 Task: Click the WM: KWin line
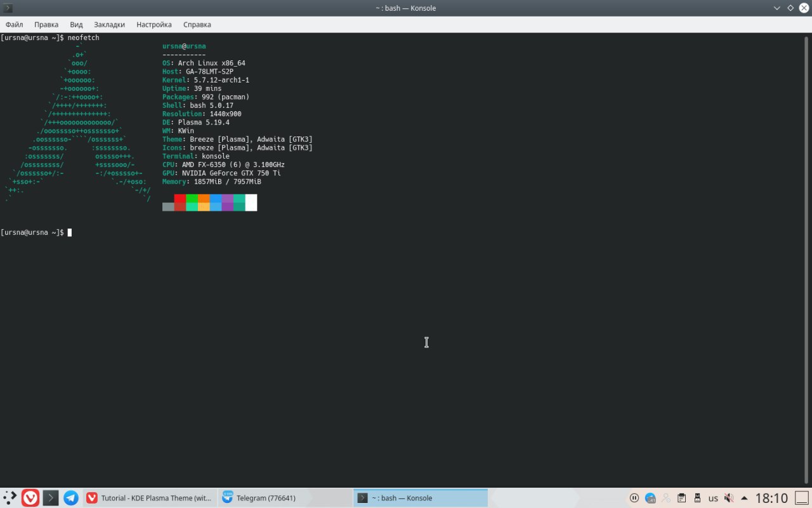pyautogui.click(x=178, y=131)
